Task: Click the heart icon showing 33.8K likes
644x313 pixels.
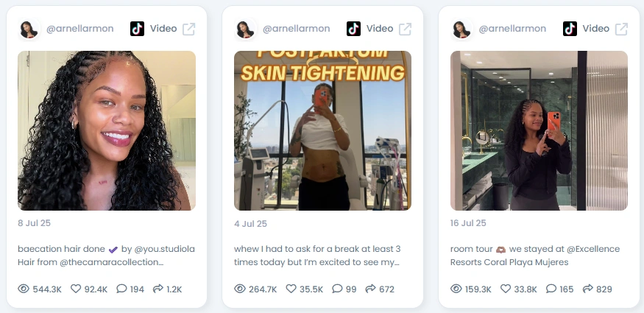Action: [x=506, y=289]
